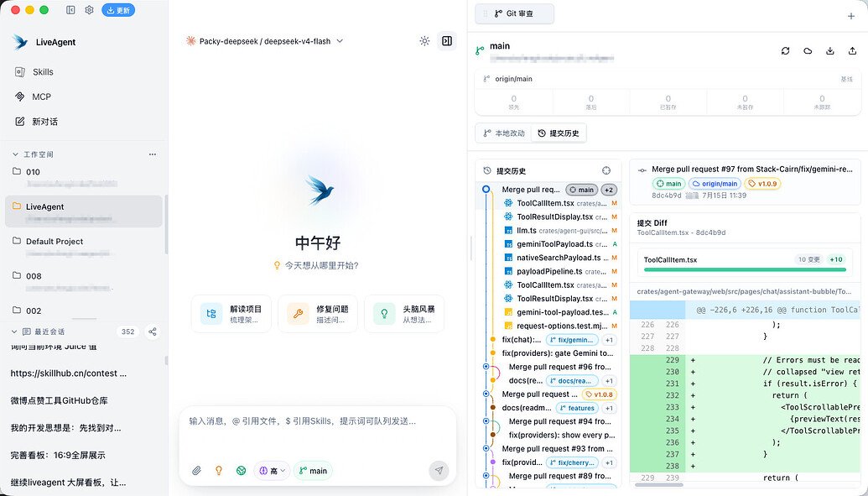868x496 pixels.
Task: Open ToolCallItem.tsx first file entry
Action: [559, 203]
